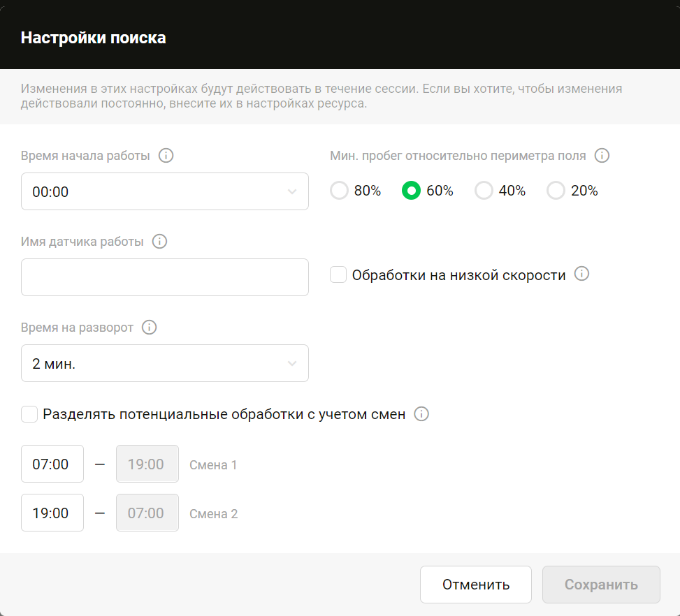Screen dimensions: 680x616
Task: Click the Смена 1 label
Action: [212, 463]
